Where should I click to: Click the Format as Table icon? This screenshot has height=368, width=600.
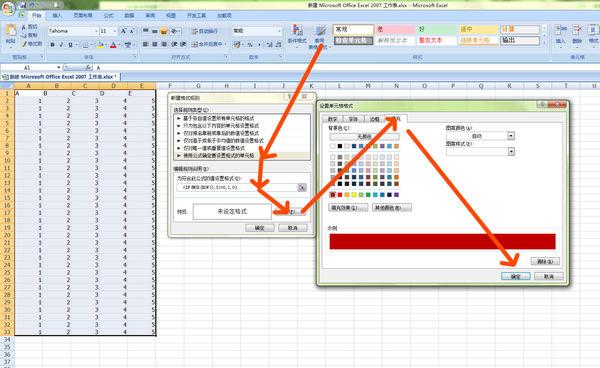pyautogui.click(x=319, y=30)
